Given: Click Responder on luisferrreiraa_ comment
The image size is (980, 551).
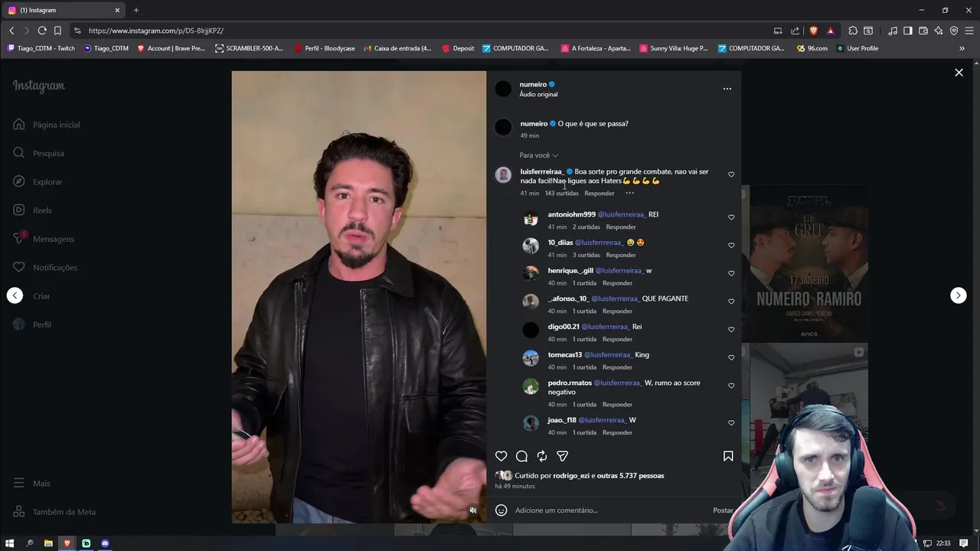Looking at the screenshot, I should [599, 194].
